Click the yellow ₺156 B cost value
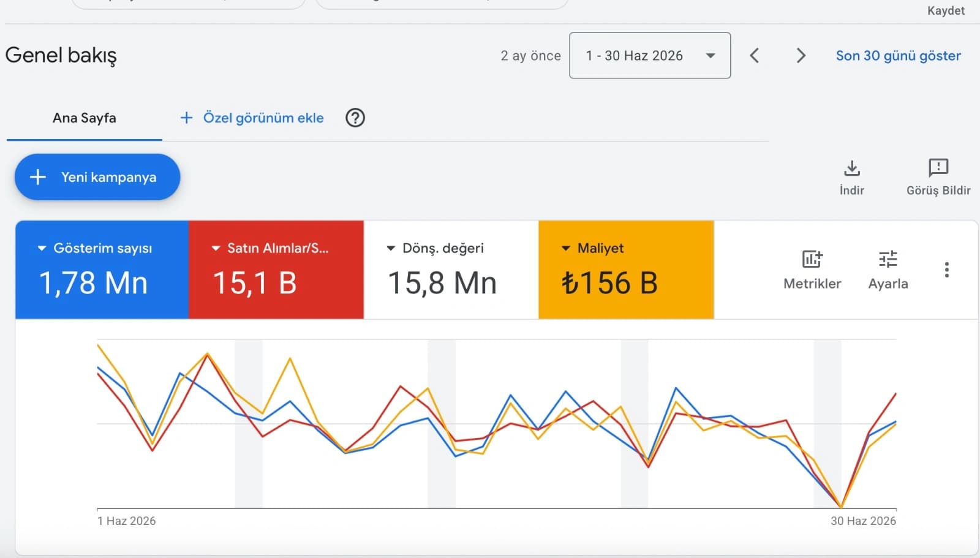 tap(609, 283)
